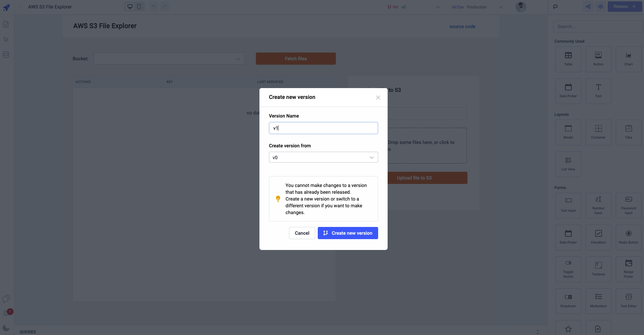The width and height of the screenshot is (644, 335).
Task: Click the rocket logo icon
Action: coord(6,7)
